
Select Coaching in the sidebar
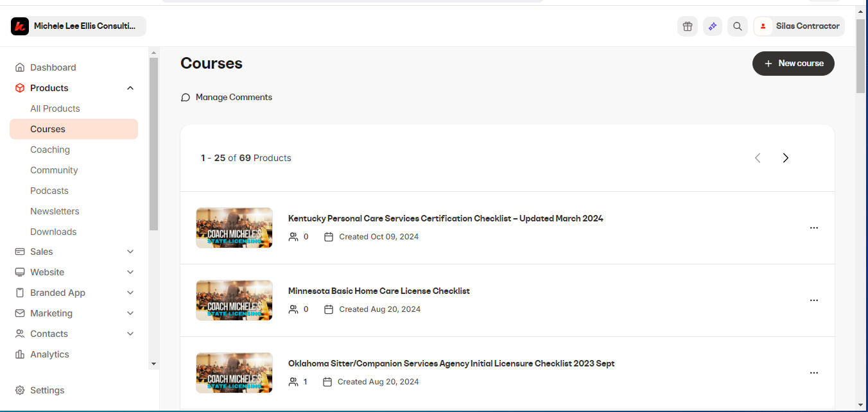point(50,150)
